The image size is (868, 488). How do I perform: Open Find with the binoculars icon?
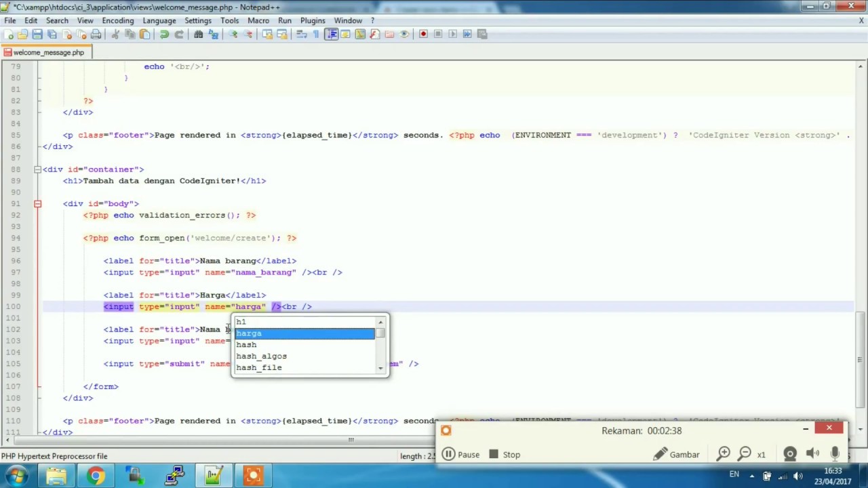click(x=199, y=35)
